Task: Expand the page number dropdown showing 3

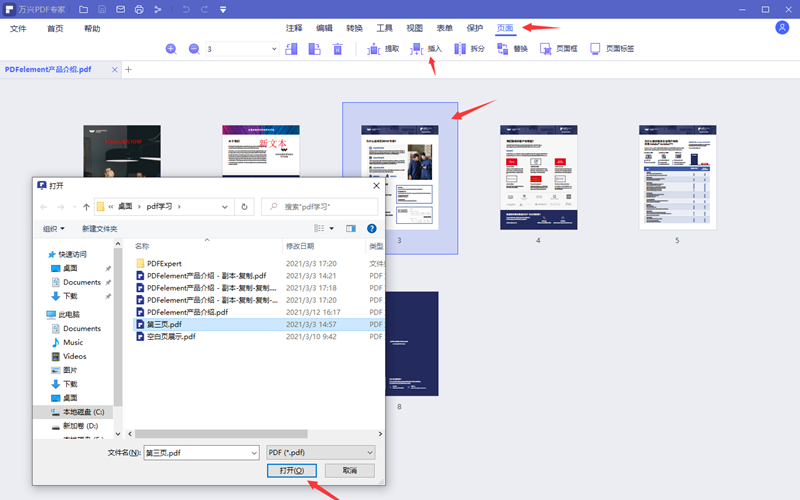Action: [x=274, y=48]
